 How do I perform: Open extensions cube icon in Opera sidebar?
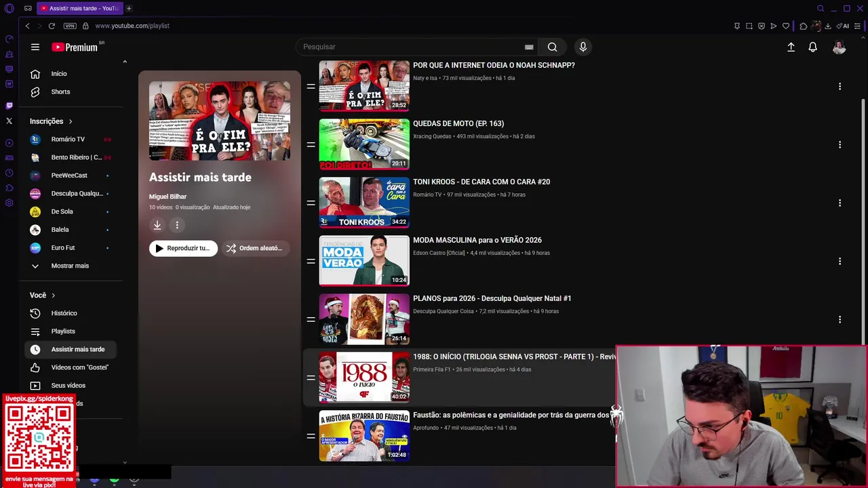tap(9, 188)
